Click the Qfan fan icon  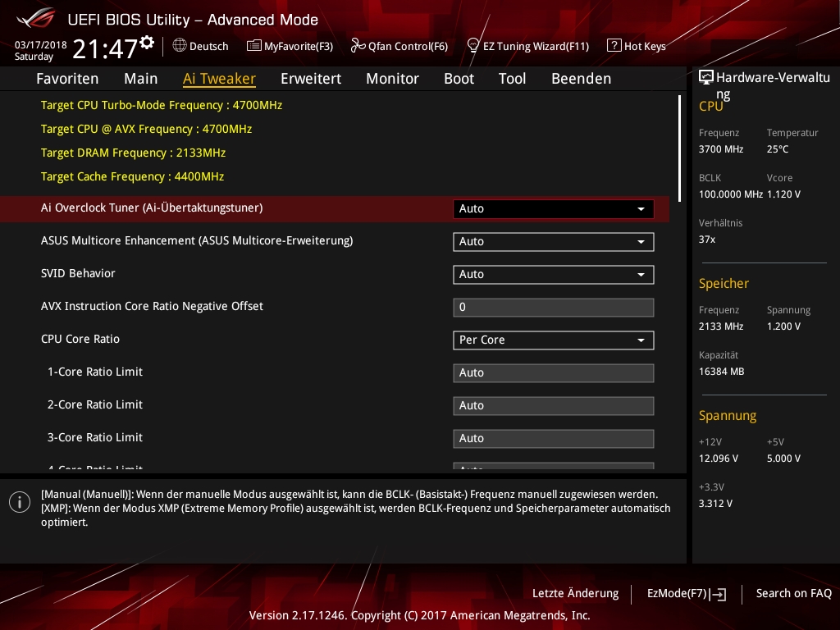pyautogui.click(x=358, y=46)
